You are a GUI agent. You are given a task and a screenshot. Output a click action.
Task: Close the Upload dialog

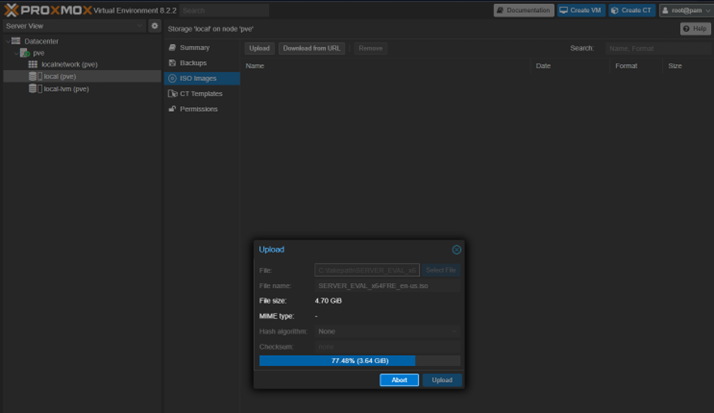tap(456, 250)
